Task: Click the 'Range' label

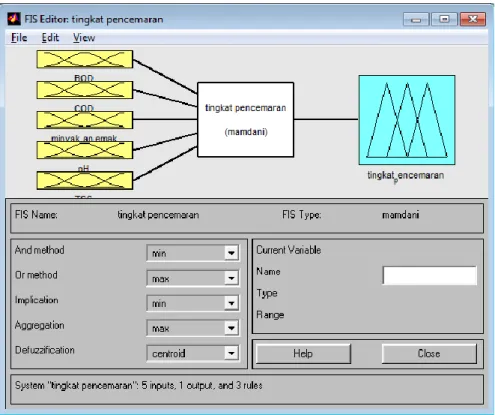Action: click(270, 315)
